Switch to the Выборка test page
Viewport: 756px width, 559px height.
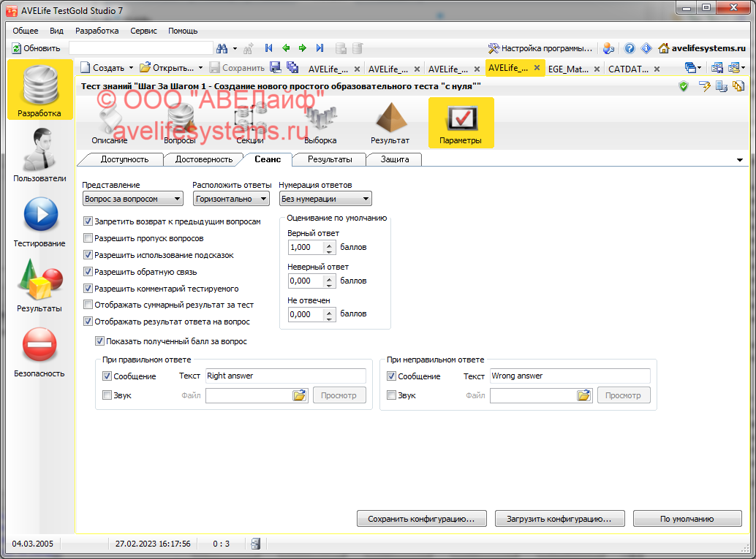[320, 123]
